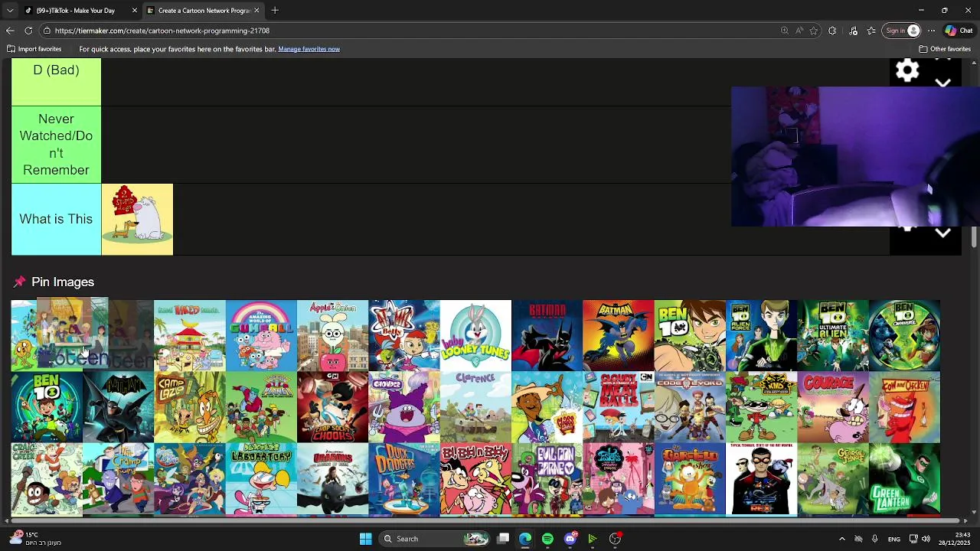Select the Never Watched/Don't Remember tier label
This screenshot has width=980, height=551.
(x=56, y=145)
